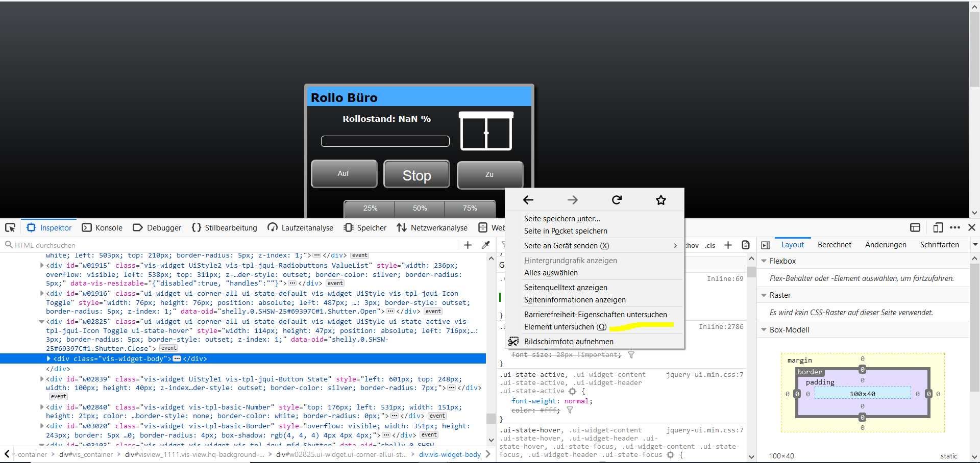Switch to the Schriftarten tab
This screenshot has height=463, width=980.
click(x=939, y=245)
